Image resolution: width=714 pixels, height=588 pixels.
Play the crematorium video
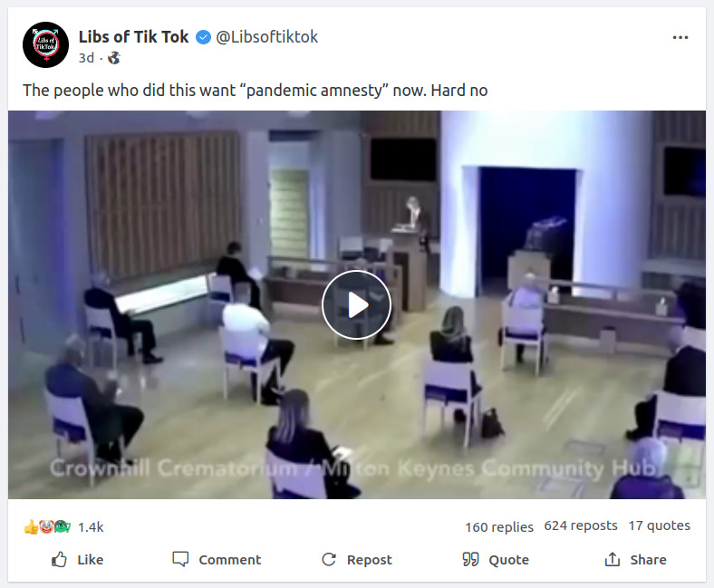(x=356, y=304)
